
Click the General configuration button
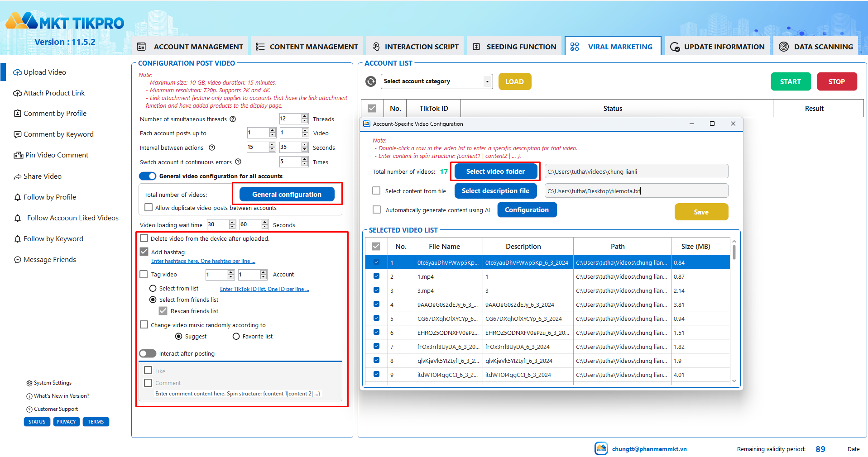[287, 194]
